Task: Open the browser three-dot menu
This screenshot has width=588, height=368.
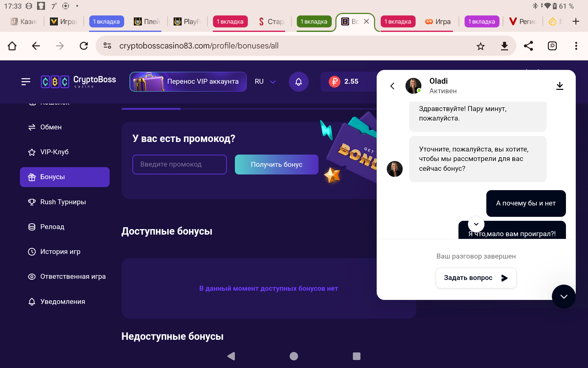Action: 576,46
